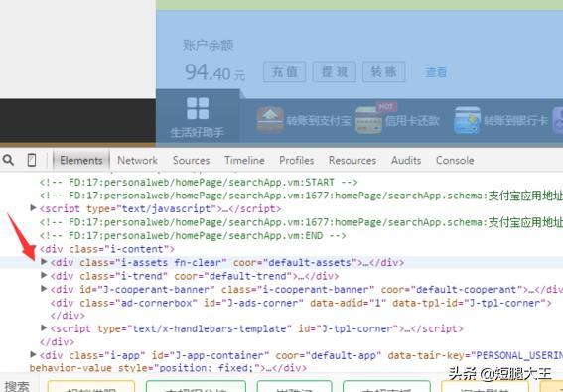Select the default-trend coor attribute value
563x392 pixels.
251,276
